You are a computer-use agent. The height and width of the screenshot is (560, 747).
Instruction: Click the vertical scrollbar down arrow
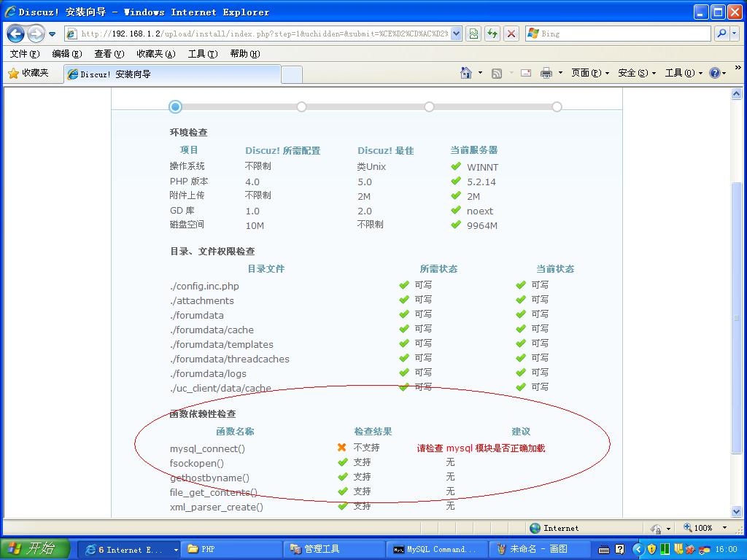point(737,511)
